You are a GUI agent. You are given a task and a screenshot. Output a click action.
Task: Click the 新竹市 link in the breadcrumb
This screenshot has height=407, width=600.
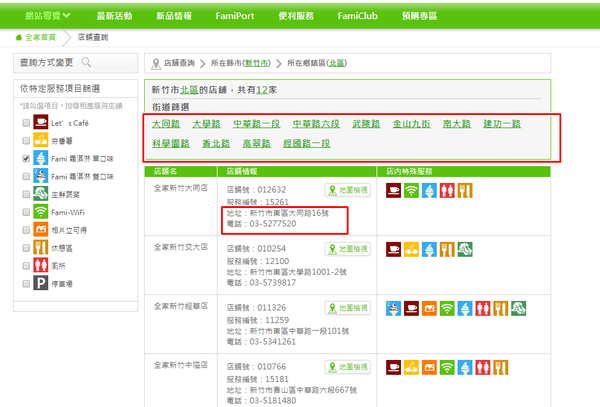point(256,63)
